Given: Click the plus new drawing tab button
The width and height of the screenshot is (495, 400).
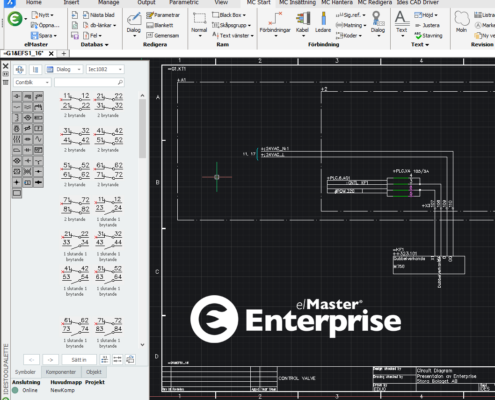Looking at the screenshot, I should (x=64, y=53).
